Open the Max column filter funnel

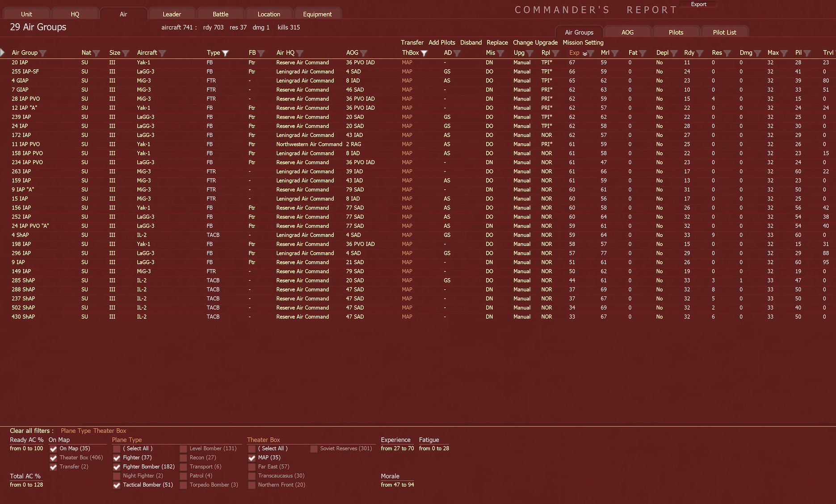pos(784,53)
